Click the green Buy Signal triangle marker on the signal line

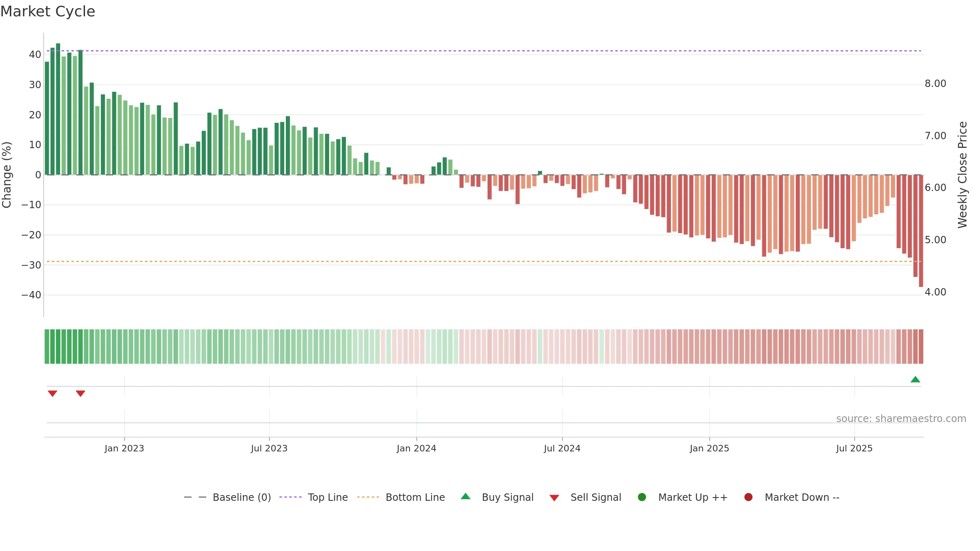(915, 380)
